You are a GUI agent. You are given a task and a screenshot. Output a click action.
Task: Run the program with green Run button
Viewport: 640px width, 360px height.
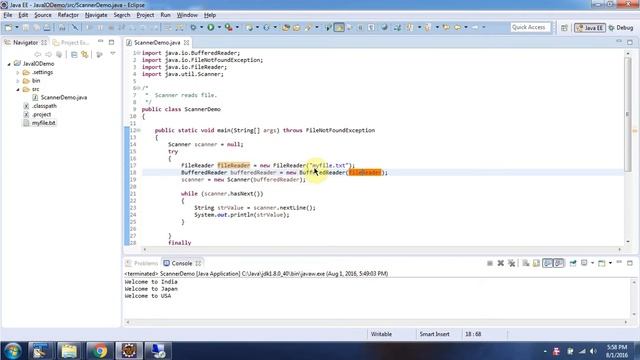coord(211,27)
